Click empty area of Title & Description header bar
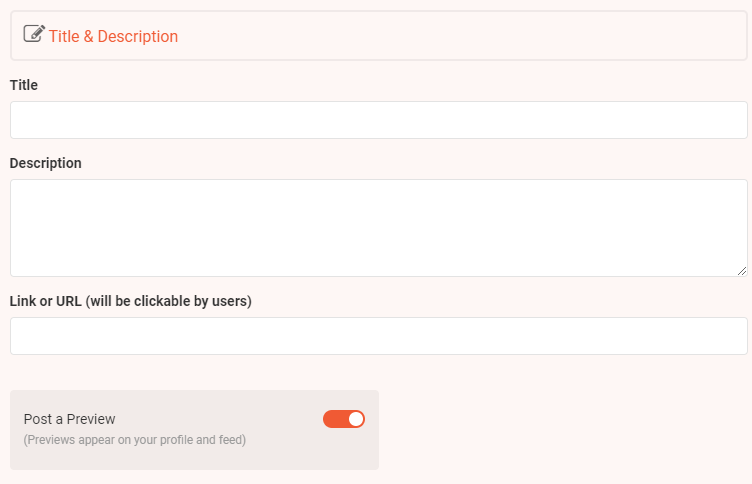752x484 pixels. [460, 36]
